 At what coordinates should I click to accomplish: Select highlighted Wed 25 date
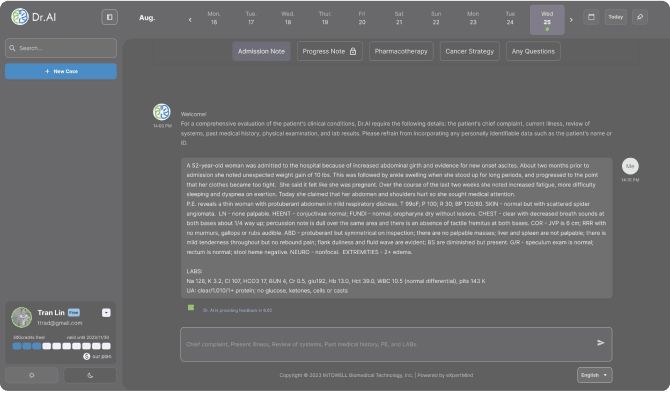click(x=547, y=20)
